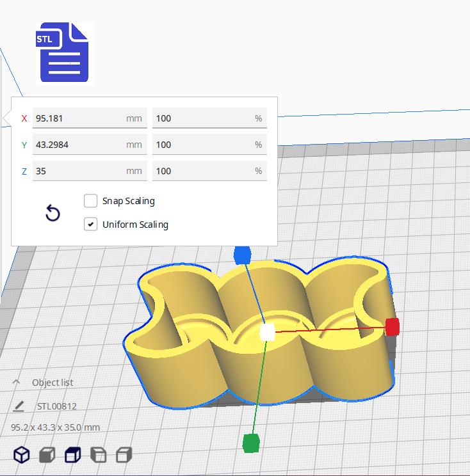Click the blue Z-axis scale handle
The image size is (470, 476).
(243, 255)
